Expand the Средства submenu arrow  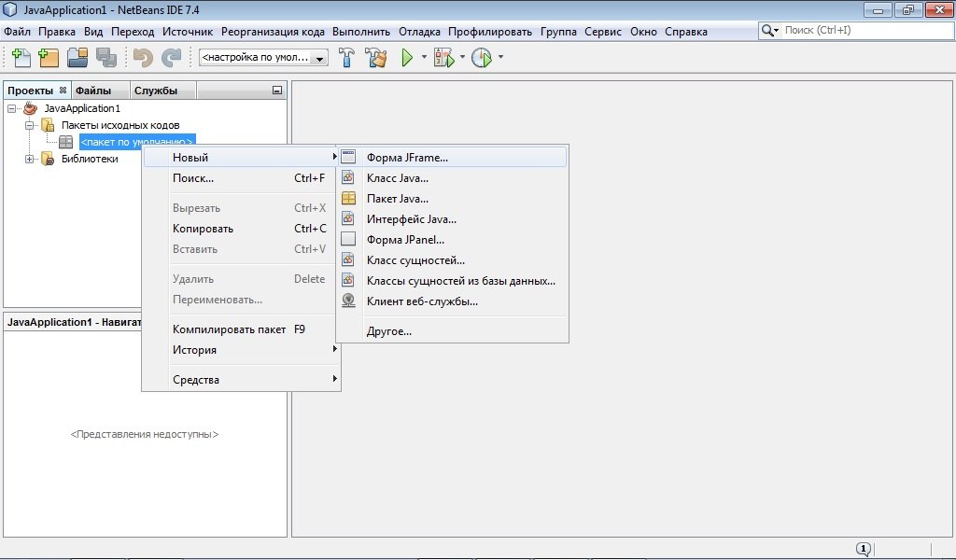coord(335,379)
